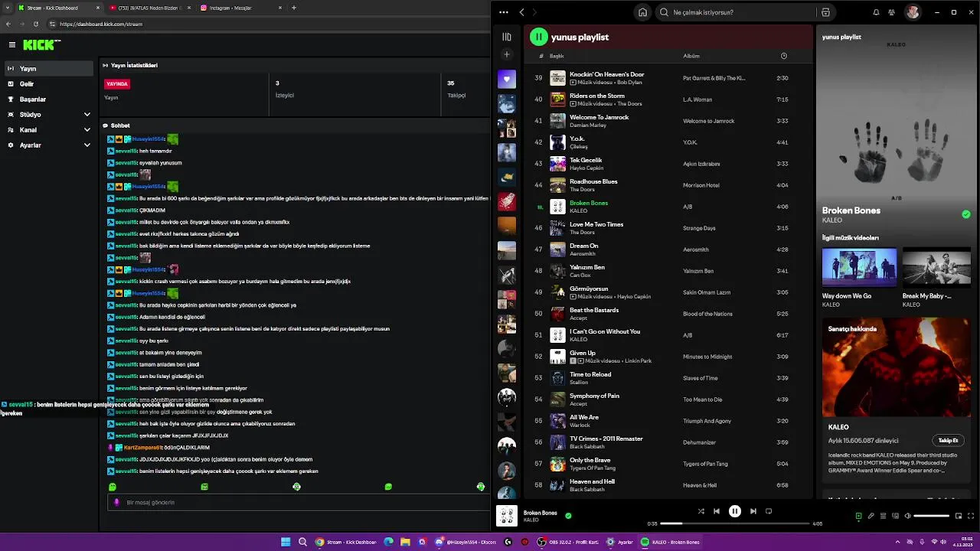This screenshot has width=980, height=551.
Task: Click the Chrome address bar URL
Action: pos(101,24)
